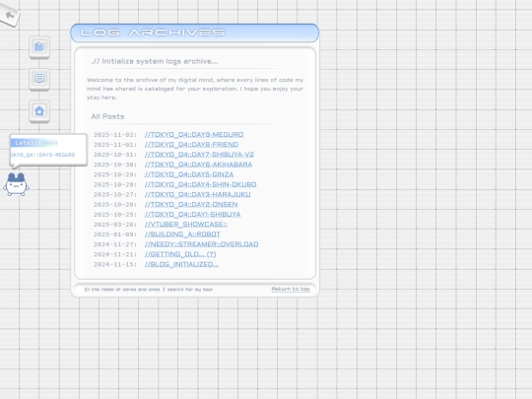
Task: Open the chat message sidebar icon
Action: [x=39, y=79]
